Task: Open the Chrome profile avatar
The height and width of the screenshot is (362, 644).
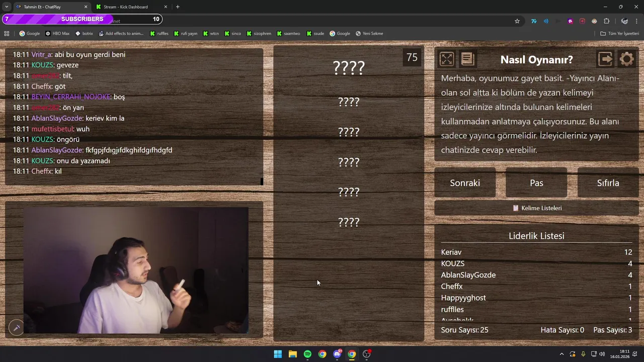Action: click(624, 21)
